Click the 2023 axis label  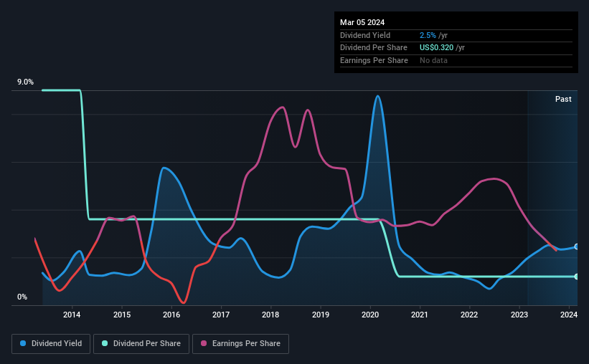(x=519, y=315)
